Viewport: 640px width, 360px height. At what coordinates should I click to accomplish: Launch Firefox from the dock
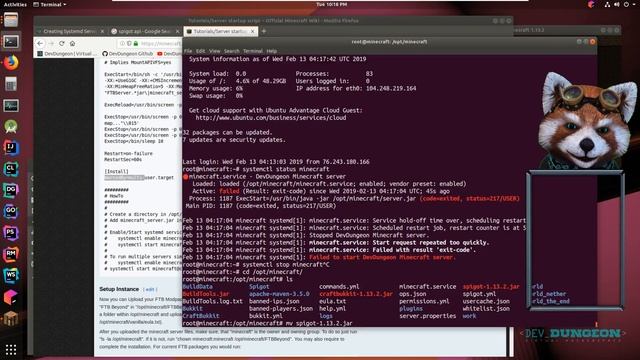pos(11,62)
